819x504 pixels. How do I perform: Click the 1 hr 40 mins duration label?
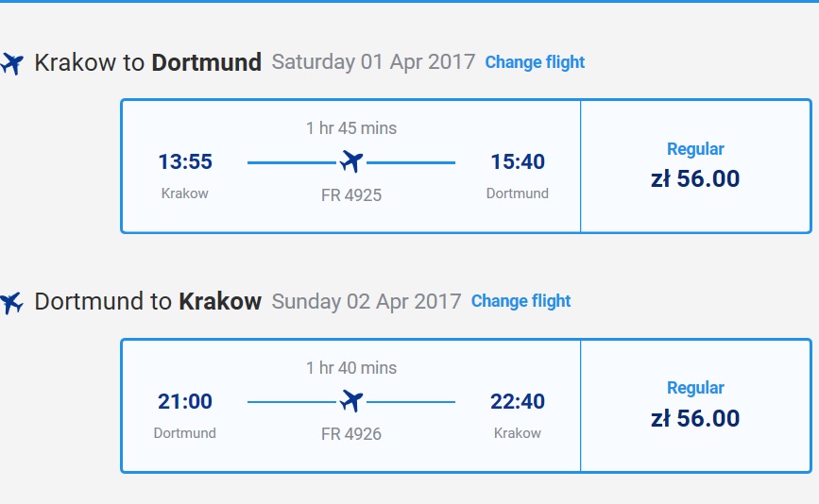(x=351, y=368)
